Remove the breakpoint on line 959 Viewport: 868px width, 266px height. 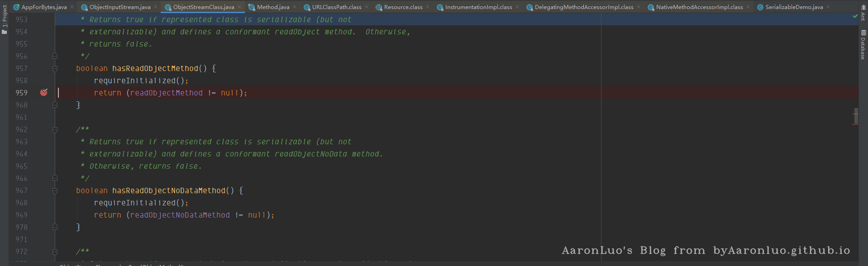click(x=44, y=93)
